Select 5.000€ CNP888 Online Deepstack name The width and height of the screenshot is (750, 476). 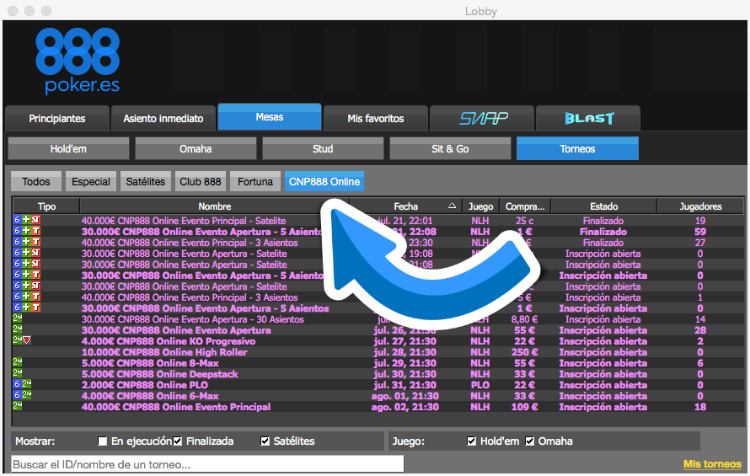[160, 374]
